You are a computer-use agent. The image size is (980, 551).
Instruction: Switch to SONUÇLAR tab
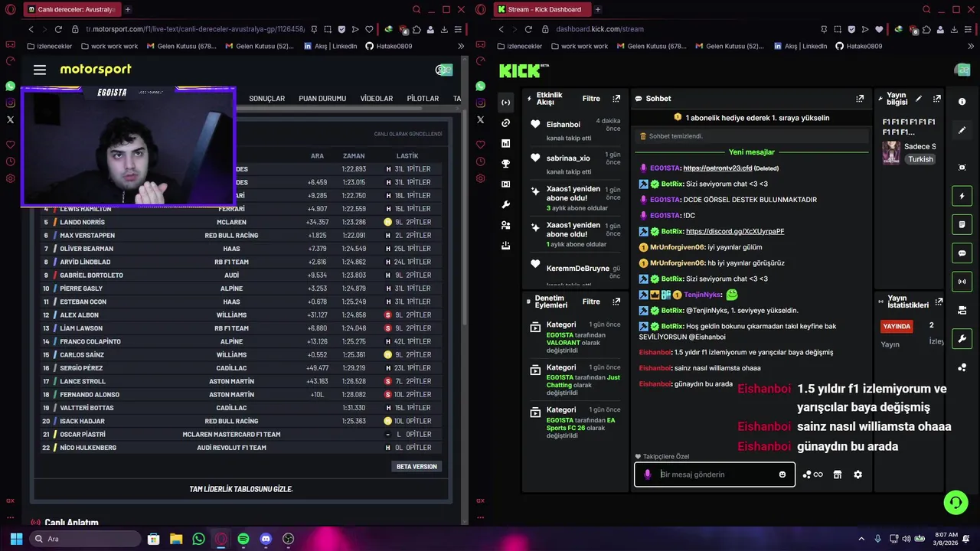pos(266,99)
